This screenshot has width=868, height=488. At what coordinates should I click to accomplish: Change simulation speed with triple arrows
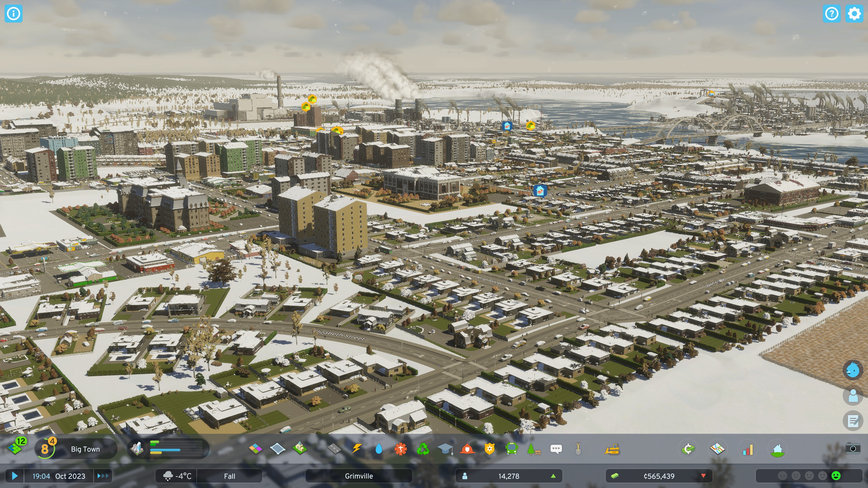103,476
